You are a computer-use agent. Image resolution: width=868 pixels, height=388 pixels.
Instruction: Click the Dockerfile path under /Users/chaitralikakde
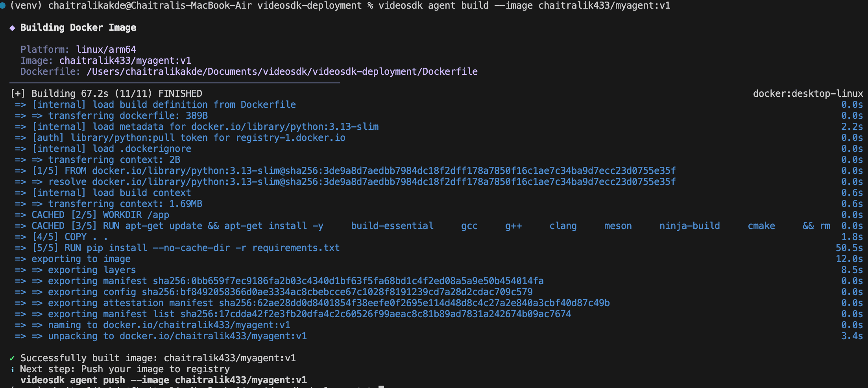(x=282, y=72)
